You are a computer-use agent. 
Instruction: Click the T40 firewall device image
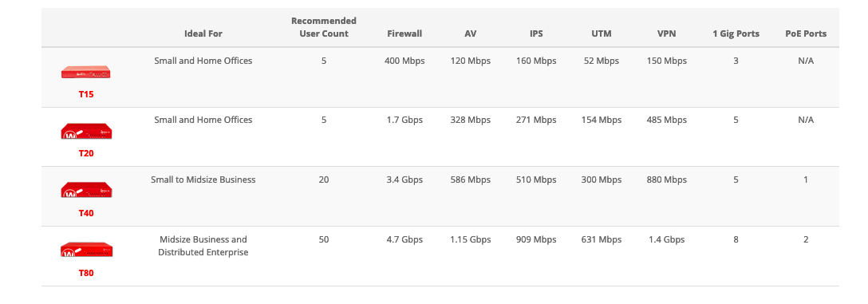coord(86,191)
